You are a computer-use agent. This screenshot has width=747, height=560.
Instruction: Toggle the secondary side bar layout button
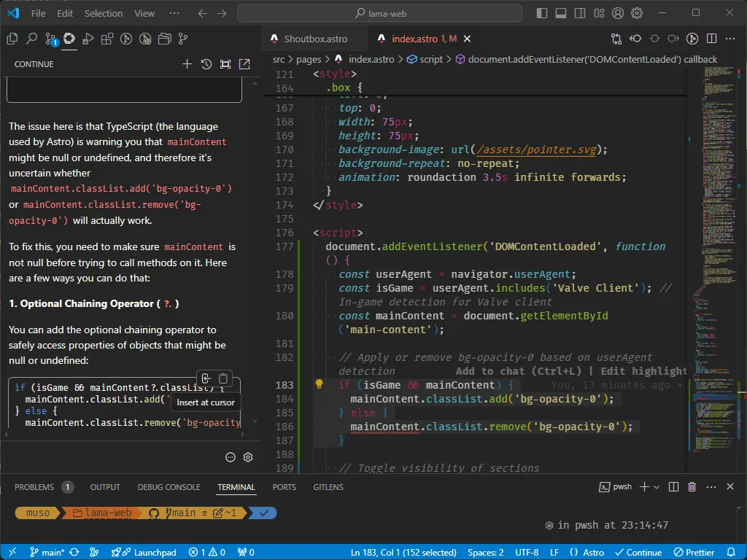[580, 13]
